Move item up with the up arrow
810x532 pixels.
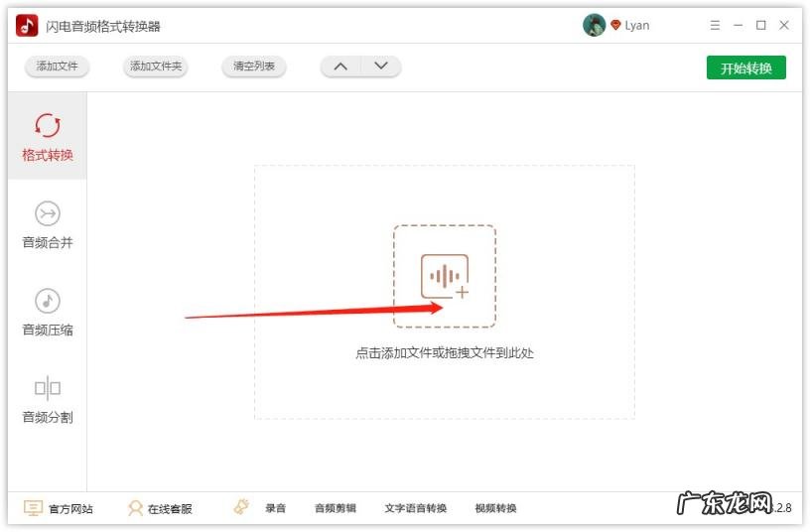[x=340, y=66]
